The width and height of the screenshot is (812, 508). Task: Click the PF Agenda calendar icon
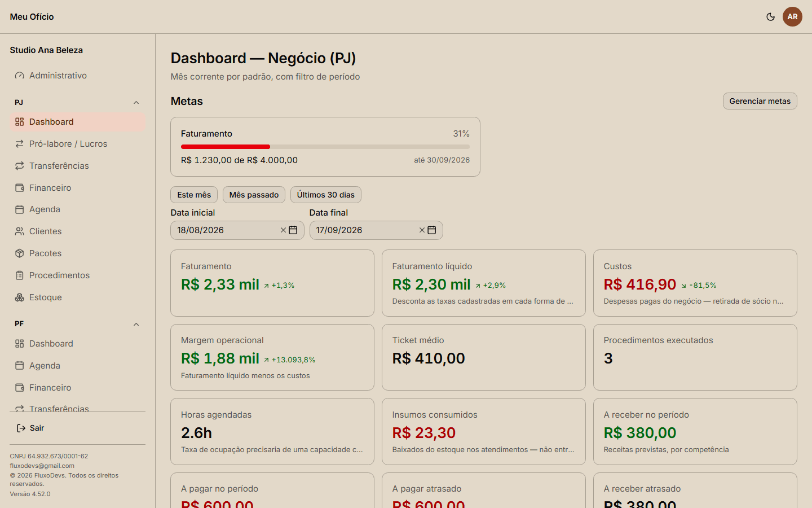coord(20,366)
